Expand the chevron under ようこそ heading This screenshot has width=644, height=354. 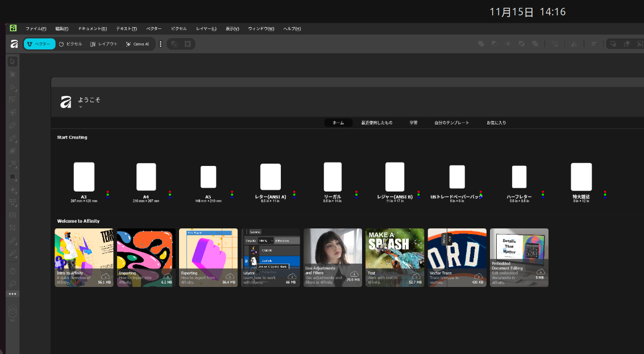[x=81, y=107]
